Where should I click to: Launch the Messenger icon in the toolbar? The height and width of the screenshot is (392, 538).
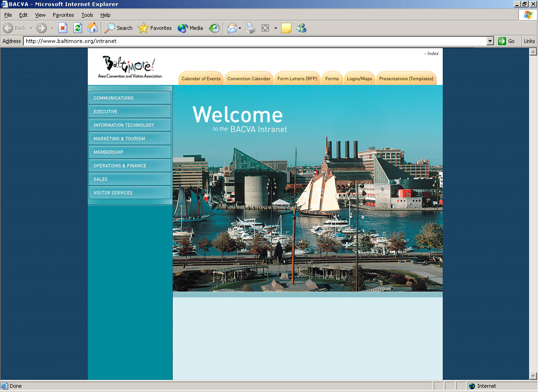coord(302,28)
